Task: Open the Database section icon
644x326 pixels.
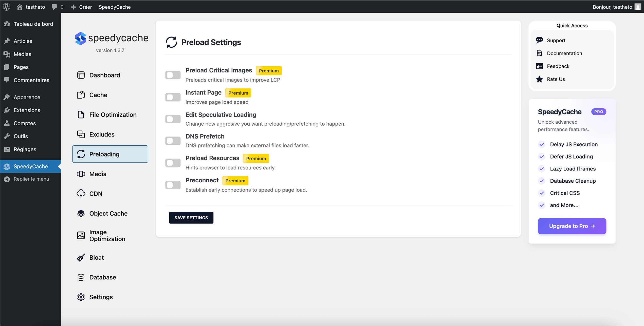Action: (x=81, y=277)
